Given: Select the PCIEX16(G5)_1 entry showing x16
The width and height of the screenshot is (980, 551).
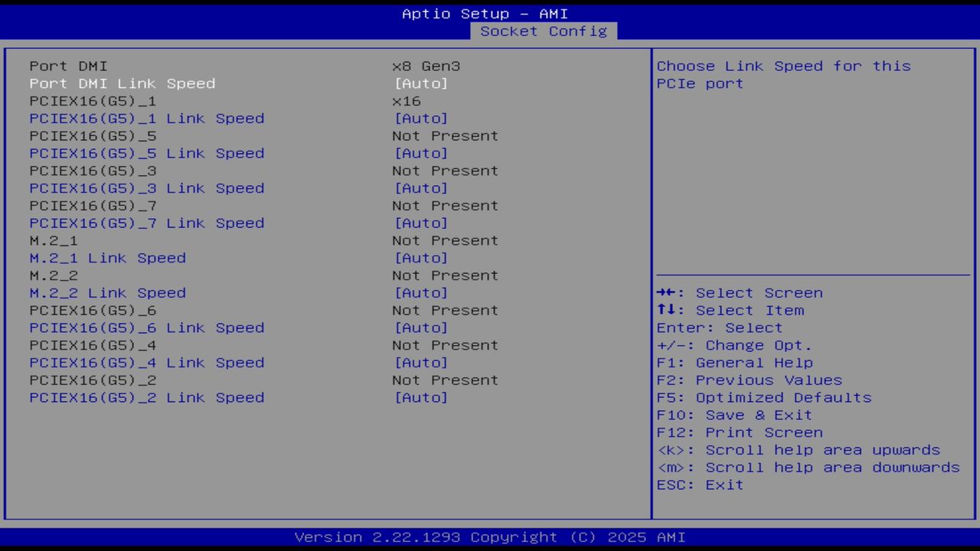Looking at the screenshot, I should point(92,100).
